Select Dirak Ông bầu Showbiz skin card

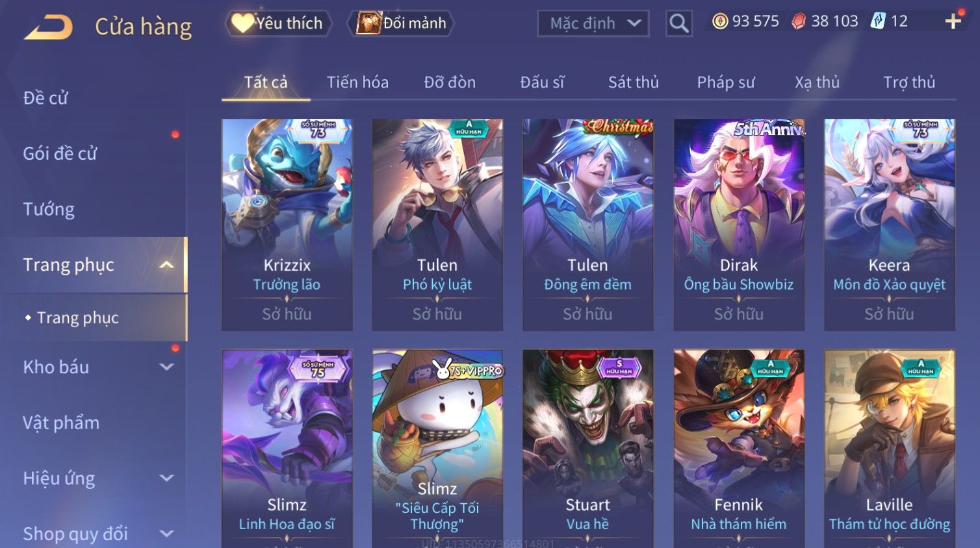point(739,225)
